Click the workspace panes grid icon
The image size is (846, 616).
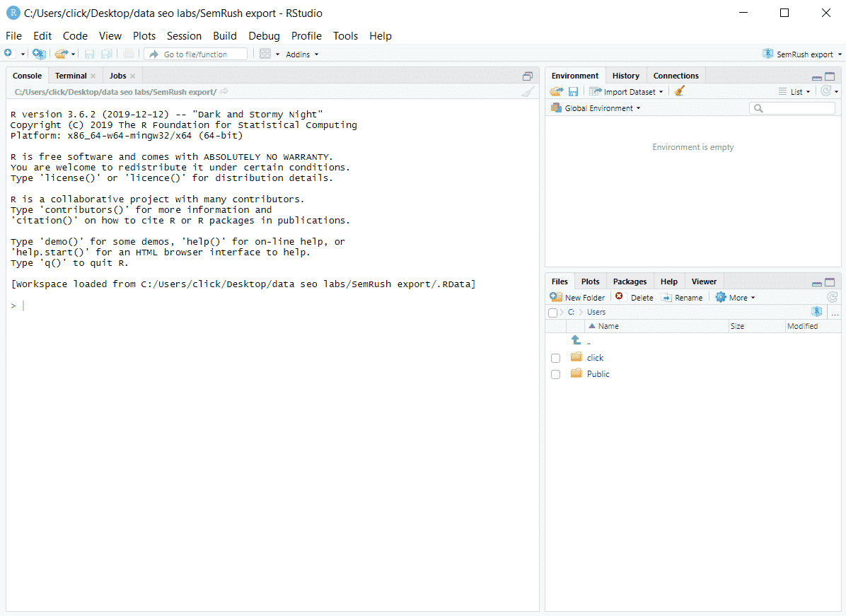coord(265,54)
